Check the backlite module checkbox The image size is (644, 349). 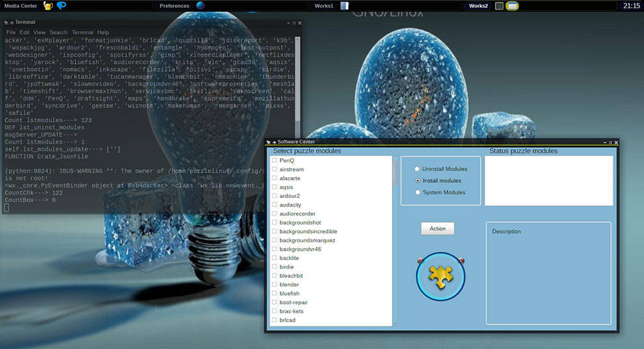(x=275, y=258)
